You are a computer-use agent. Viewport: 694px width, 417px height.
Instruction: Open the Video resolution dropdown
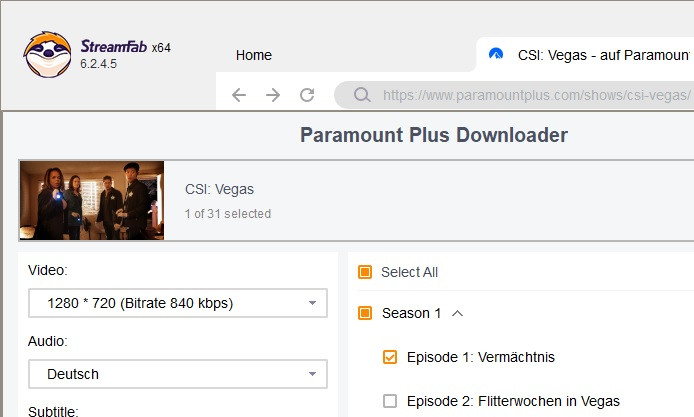tap(178, 303)
